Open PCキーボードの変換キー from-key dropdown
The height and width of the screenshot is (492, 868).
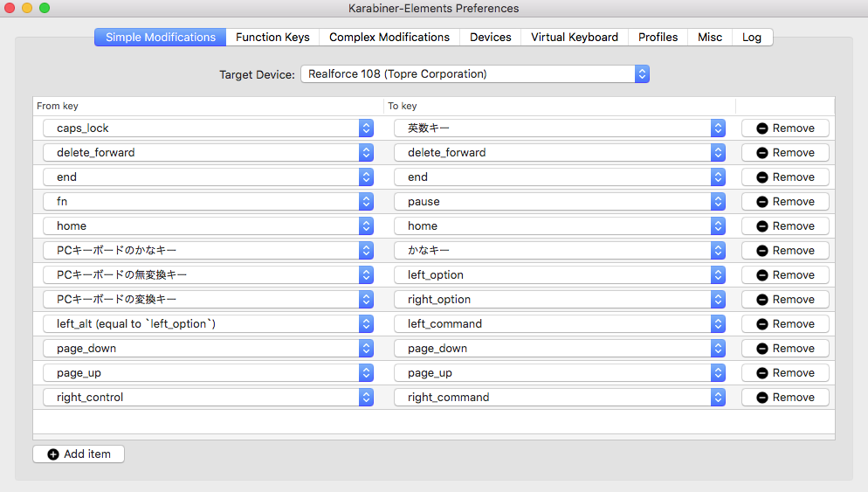pyautogui.click(x=208, y=299)
